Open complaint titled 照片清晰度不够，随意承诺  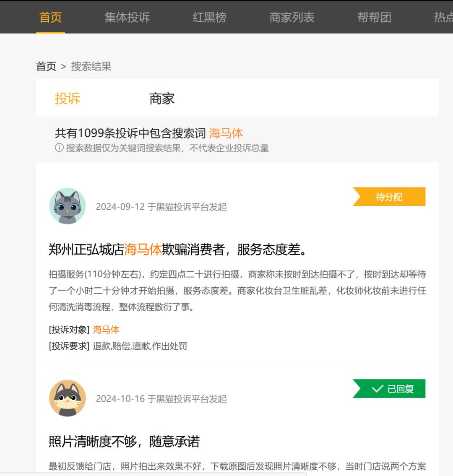coord(124,441)
